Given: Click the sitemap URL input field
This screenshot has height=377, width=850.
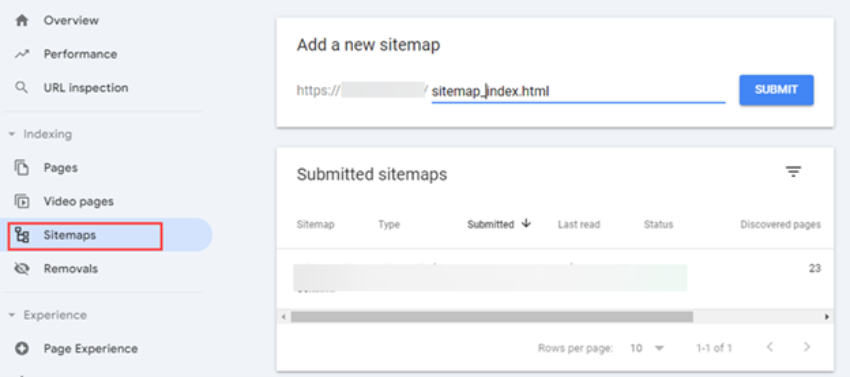Looking at the screenshot, I should [x=578, y=92].
